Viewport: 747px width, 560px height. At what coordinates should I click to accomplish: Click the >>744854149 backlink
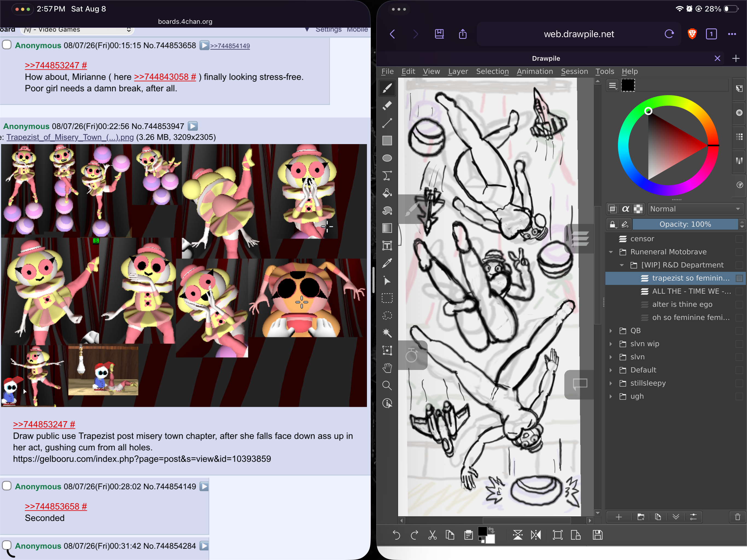[x=230, y=46]
